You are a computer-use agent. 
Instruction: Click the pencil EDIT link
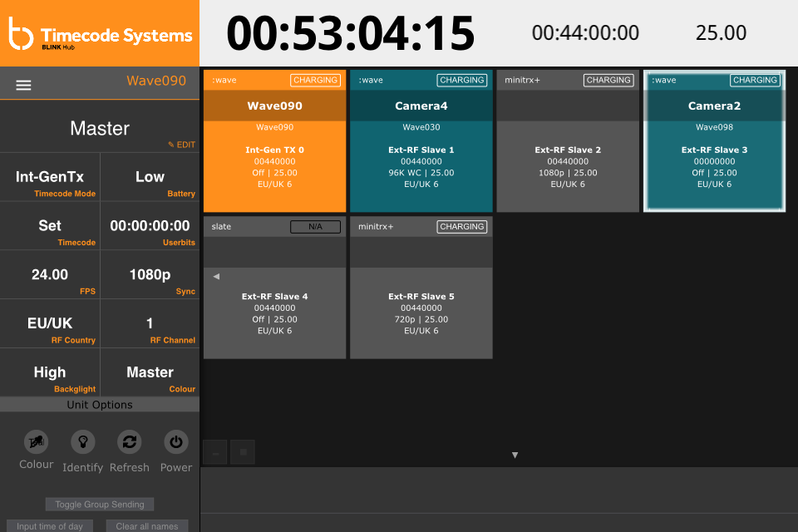click(x=182, y=145)
